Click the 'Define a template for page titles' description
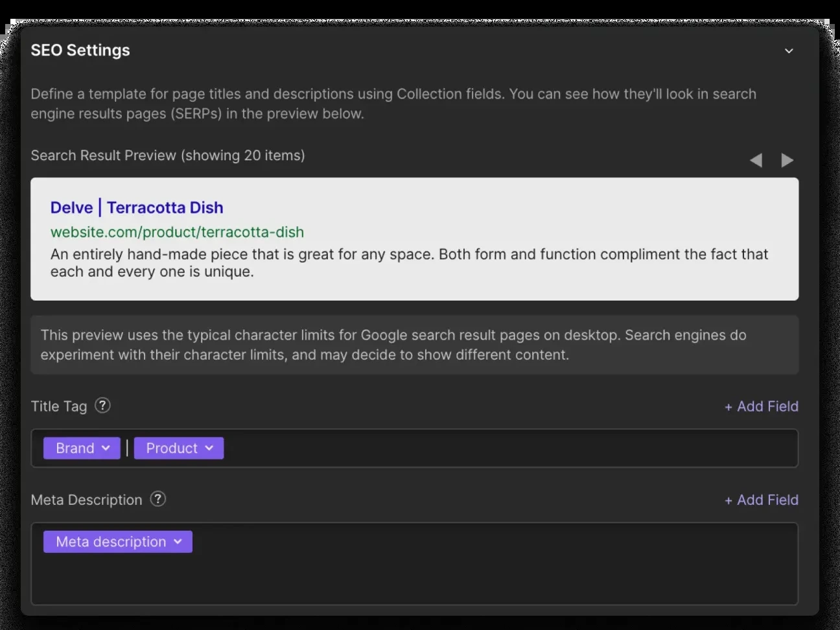Screen dimensions: 840x630 pos(393,104)
